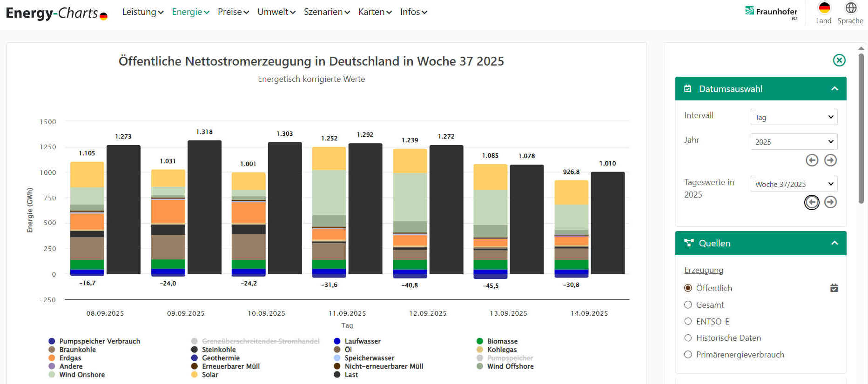Viewport: 868px width, 384px height.
Task: Open the Sprache language globe icon
Action: coord(850,8)
